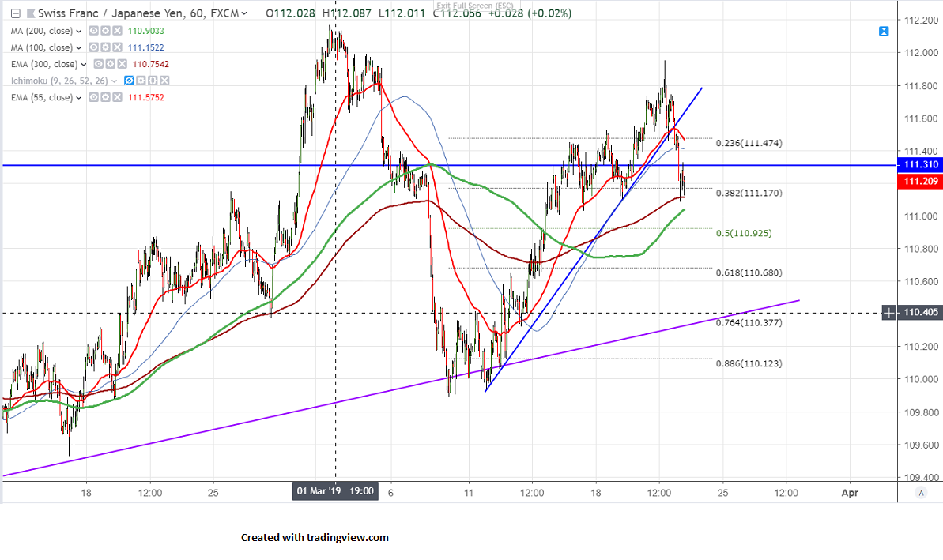This screenshot has height=560, width=943.
Task: Remove the MA (100, close) indicator
Action: pos(117,47)
